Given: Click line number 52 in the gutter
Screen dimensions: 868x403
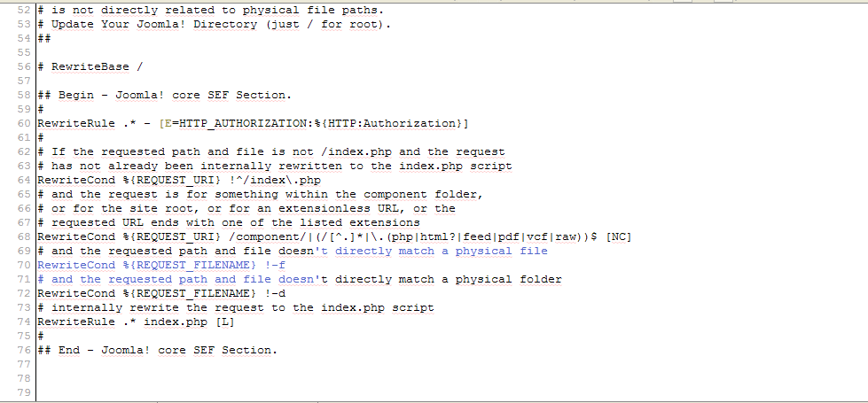Looking at the screenshot, I should [x=23, y=10].
